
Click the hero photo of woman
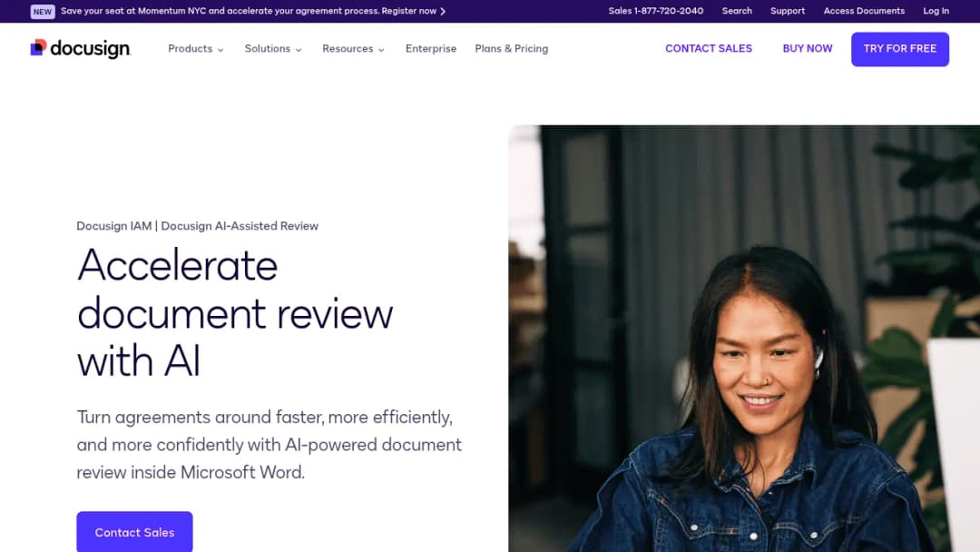(x=744, y=339)
